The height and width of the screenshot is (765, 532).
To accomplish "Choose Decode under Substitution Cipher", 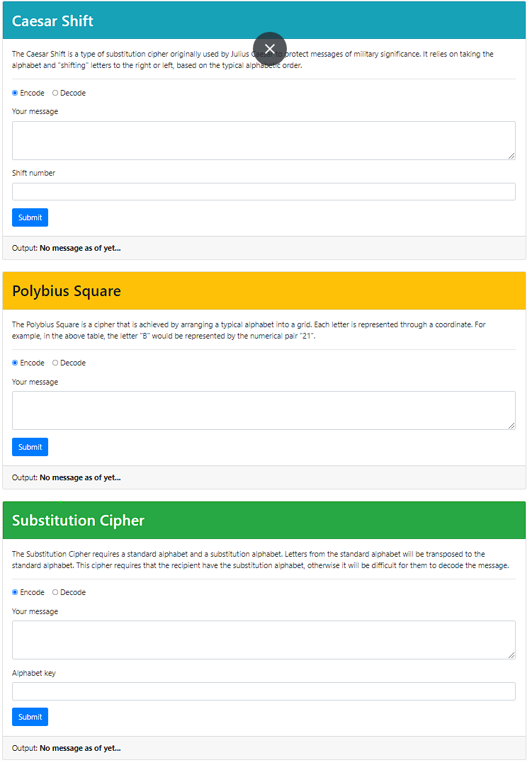I will point(54,591).
